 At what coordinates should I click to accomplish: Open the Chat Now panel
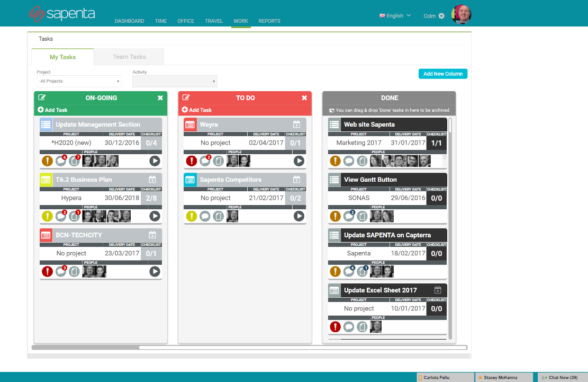(563, 377)
